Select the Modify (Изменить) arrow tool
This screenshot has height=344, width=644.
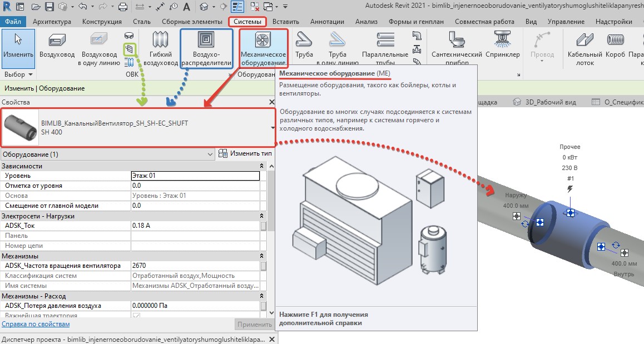[x=18, y=48]
